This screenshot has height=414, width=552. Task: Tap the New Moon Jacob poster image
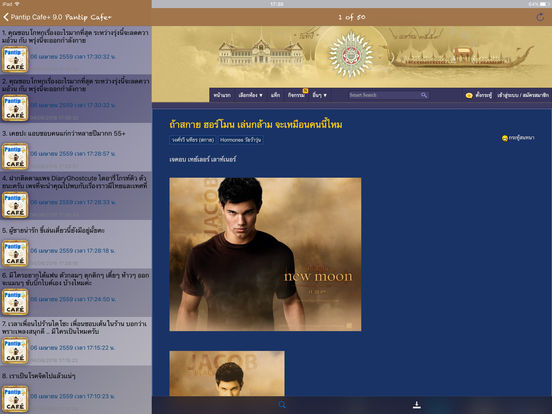point(265,254)
